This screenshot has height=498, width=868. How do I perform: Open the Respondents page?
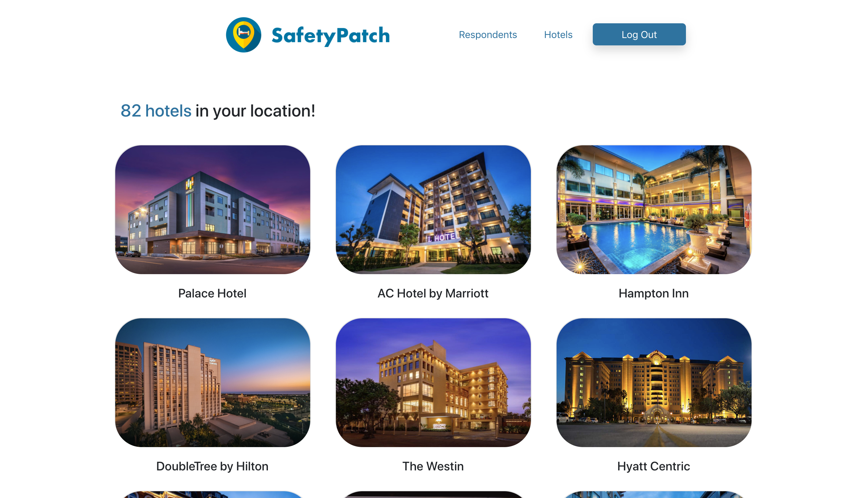[x=487, y=35]
